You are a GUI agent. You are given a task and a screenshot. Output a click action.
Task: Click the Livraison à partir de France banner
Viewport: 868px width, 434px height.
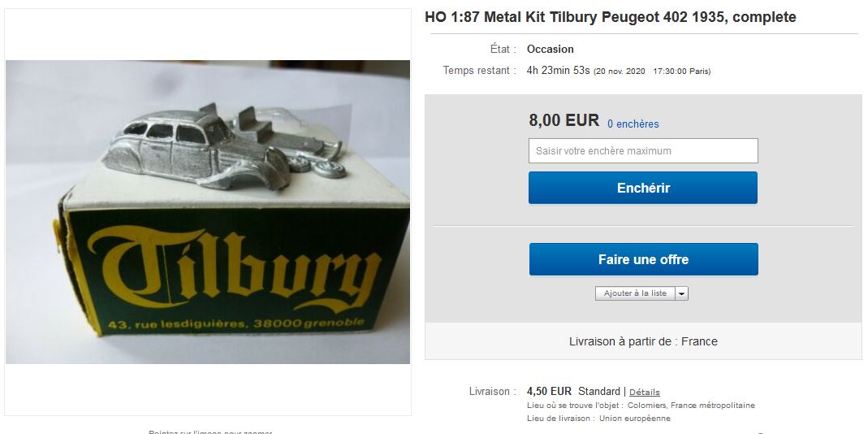643,341
